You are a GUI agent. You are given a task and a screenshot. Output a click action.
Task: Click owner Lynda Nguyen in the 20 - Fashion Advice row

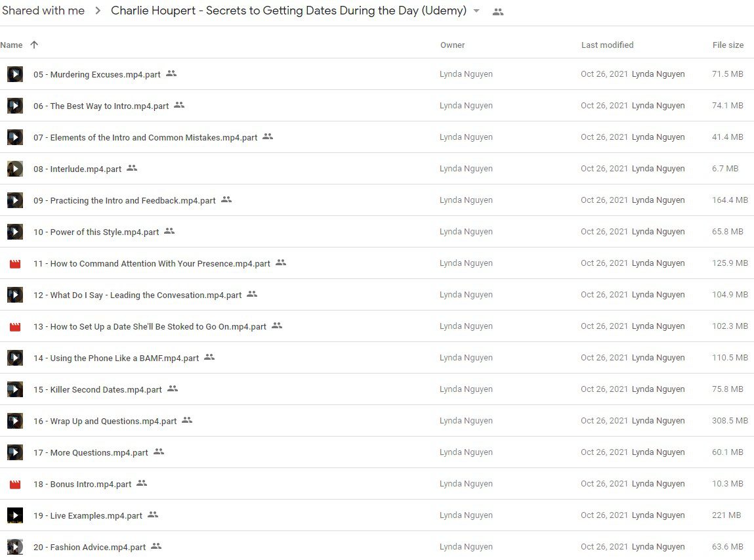(466, 546)
